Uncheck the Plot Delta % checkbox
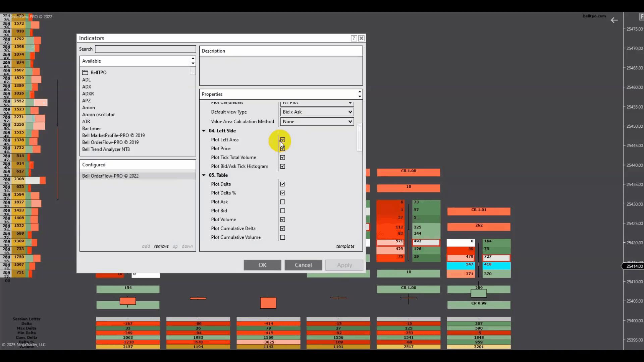This screenshot has height=362, width=644. pyautogui.click(x=282, y=193)
